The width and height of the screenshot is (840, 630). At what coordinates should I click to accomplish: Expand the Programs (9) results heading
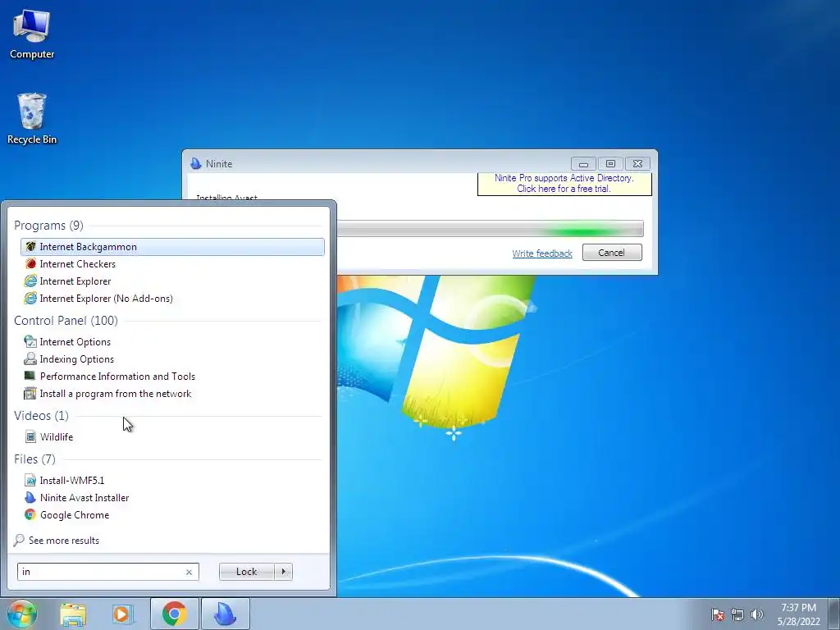pos(48,226)
